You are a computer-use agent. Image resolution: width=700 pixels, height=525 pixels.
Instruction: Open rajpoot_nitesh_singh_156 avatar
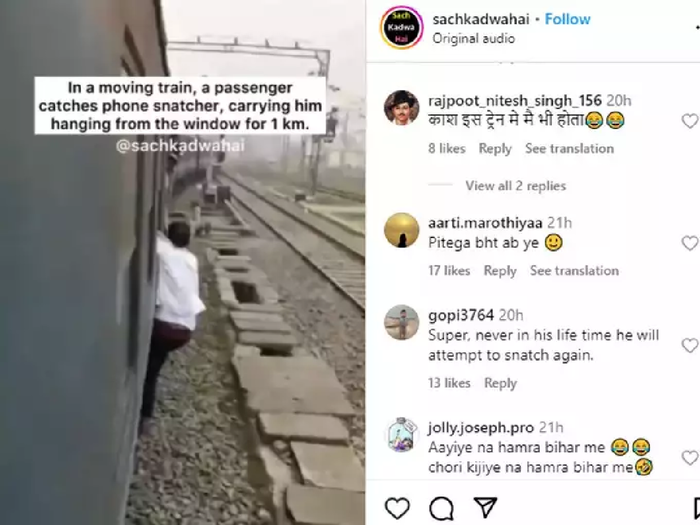[x=401, y=108]
